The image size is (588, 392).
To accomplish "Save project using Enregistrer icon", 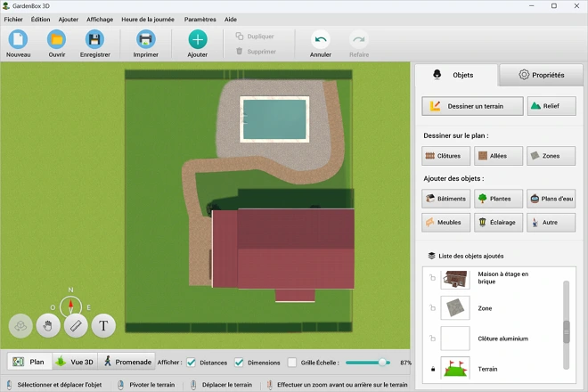I will click(x=94, y=39).
